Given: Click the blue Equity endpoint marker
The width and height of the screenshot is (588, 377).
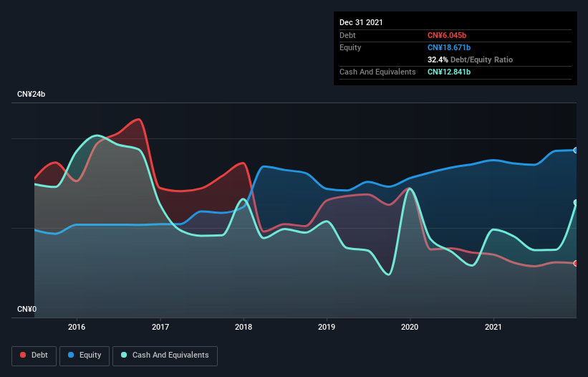Looking at the screenshot, I should pyautogui.click(x=576, y=151).
